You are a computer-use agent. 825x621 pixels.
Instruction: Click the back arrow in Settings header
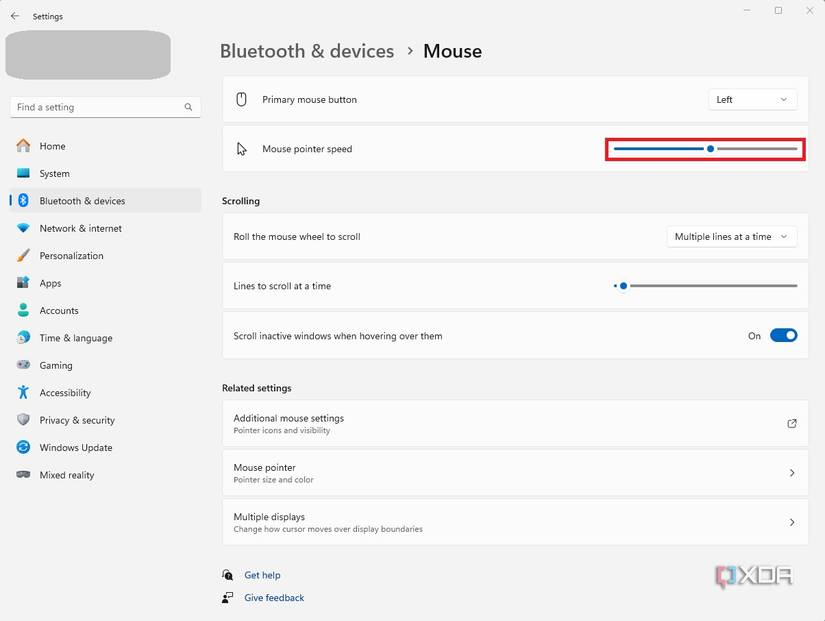15,16
